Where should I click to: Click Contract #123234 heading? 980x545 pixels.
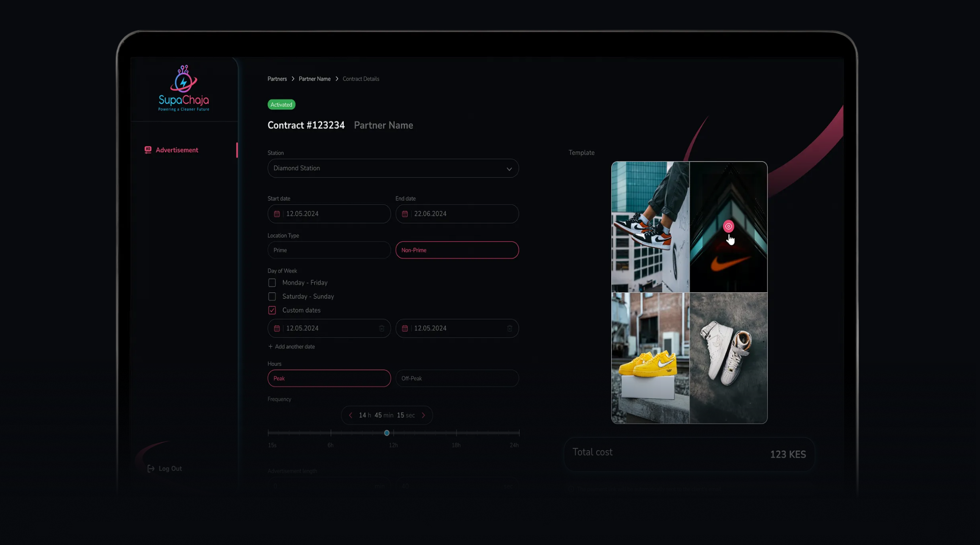click(306, 125)
